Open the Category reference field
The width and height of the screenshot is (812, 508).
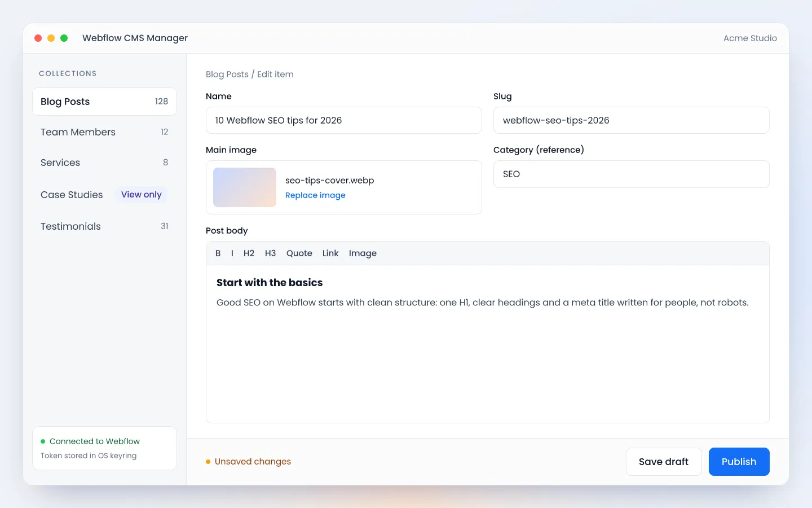coord(632,174)
